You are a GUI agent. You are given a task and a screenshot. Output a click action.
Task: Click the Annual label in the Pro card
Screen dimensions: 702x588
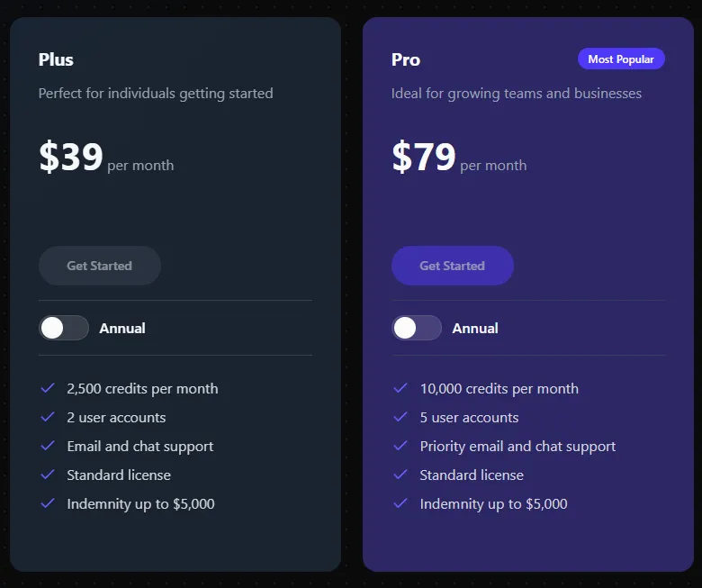(475, 329)
